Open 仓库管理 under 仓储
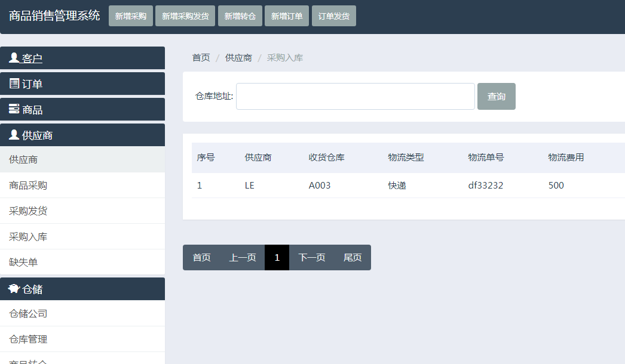 coord(28,339)
